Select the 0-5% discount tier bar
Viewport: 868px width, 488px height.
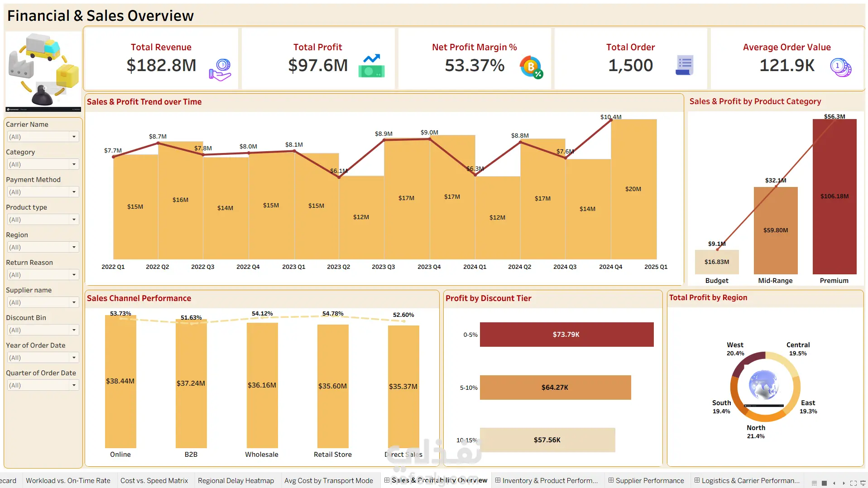[x=566, y=335]
